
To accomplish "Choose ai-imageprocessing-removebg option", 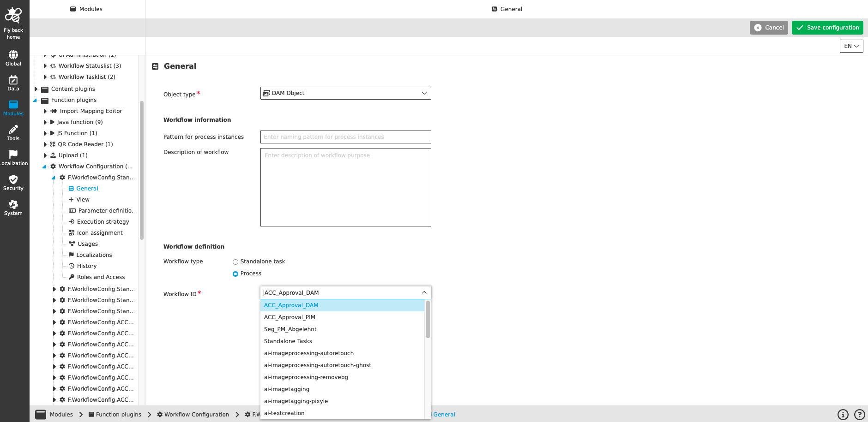I will [x=342, y=377].
